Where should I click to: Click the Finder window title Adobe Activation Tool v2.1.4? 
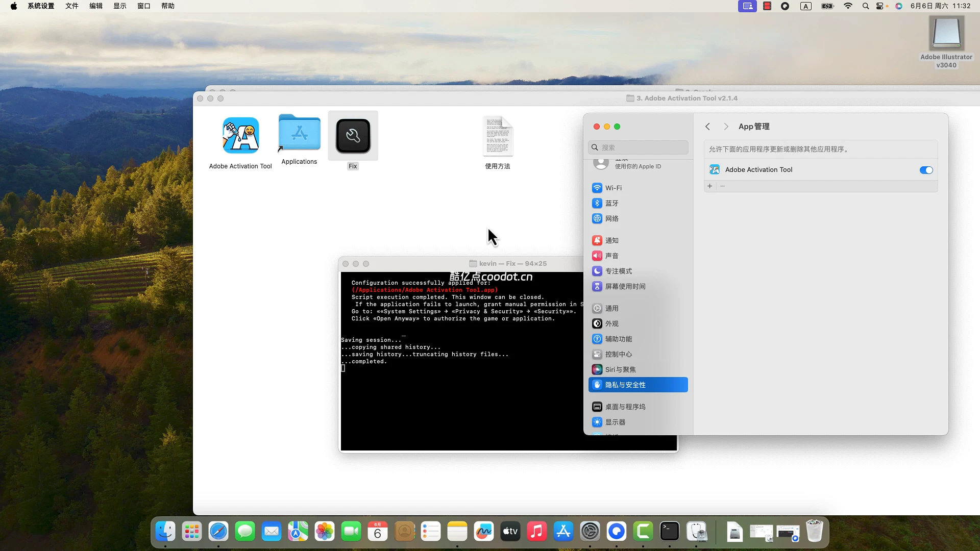[x=687, y=98]
